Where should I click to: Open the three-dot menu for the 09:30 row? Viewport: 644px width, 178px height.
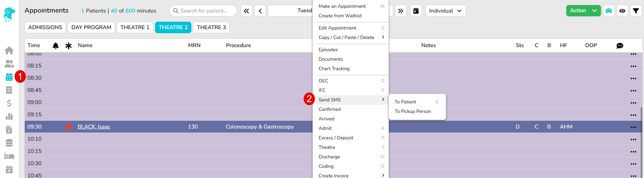coord(633,127)
